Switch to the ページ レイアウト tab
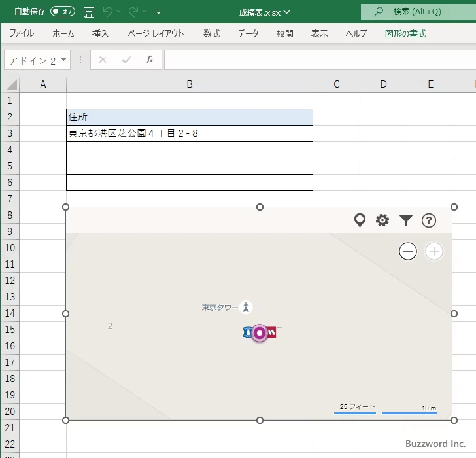The width and height of the screenshot is (476, 458). coord(156,33)
